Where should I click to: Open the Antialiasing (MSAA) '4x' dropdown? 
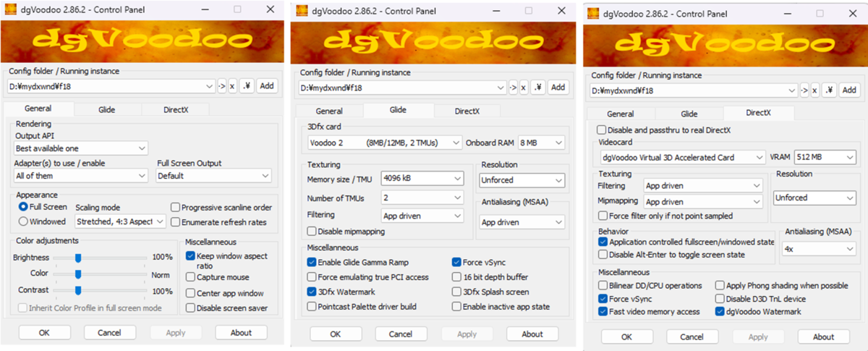[820, 249]
